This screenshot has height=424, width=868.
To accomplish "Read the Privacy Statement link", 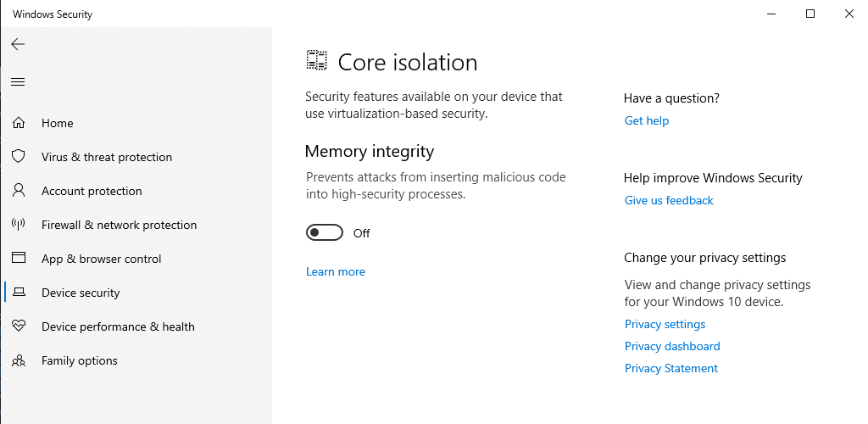I will (671, 369).
